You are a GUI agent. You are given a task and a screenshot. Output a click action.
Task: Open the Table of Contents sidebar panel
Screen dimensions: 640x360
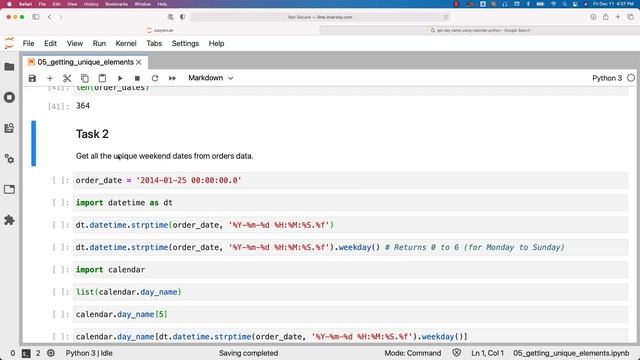(x=9, y=128)
